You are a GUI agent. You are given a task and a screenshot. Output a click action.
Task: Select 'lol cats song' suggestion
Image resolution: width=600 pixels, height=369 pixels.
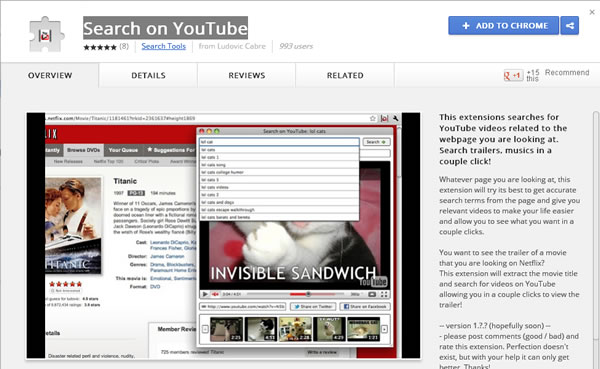(279, 165)
